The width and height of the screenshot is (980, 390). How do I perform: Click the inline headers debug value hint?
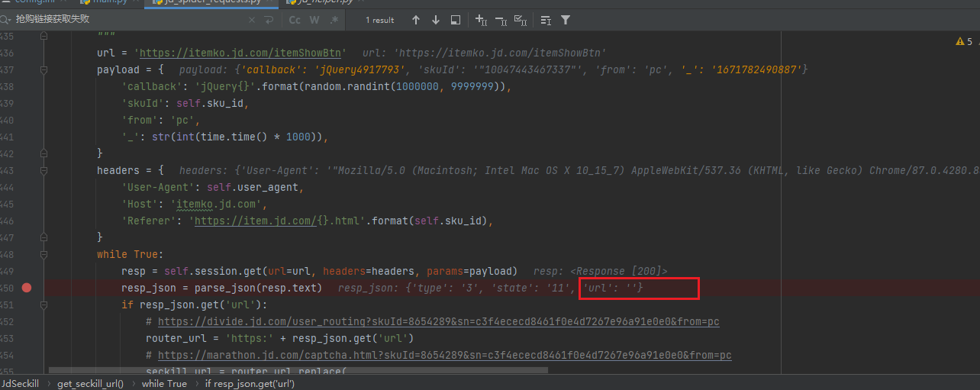[579, 170]
